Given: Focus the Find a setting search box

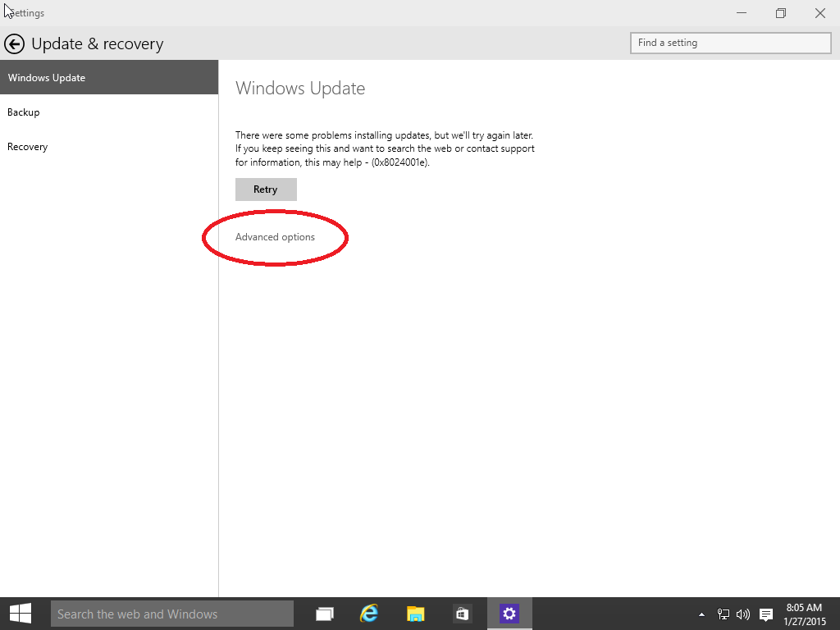Looking at the screenshot, I should [731, 43].
